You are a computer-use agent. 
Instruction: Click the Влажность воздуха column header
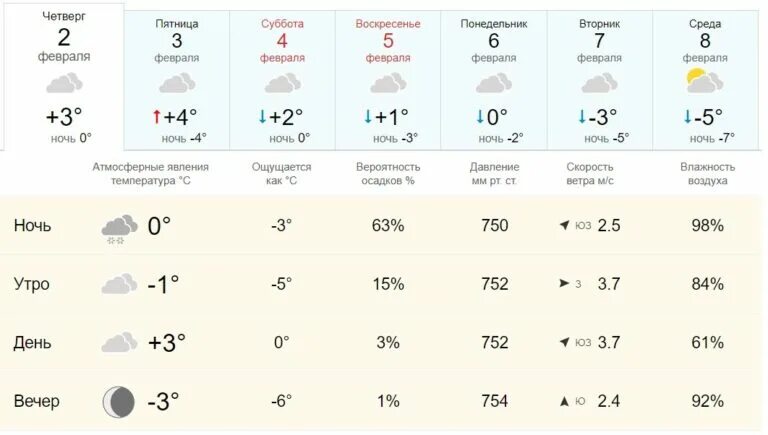click(707, 173)
